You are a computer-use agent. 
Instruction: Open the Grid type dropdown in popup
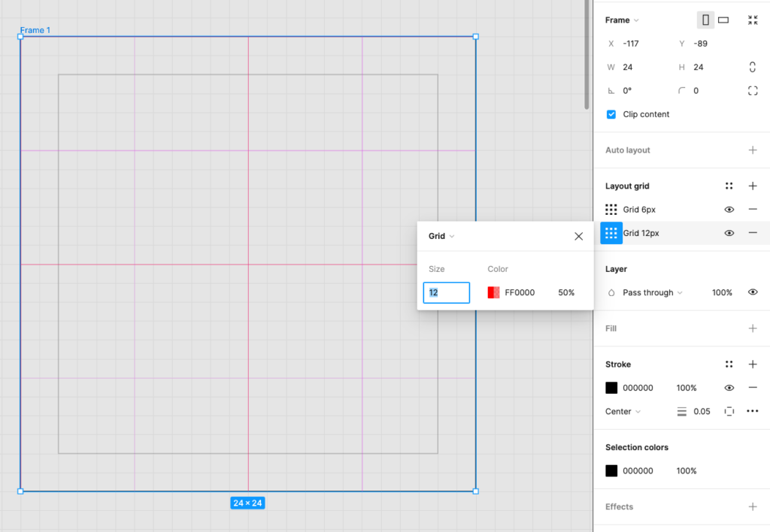pos(441,236)
